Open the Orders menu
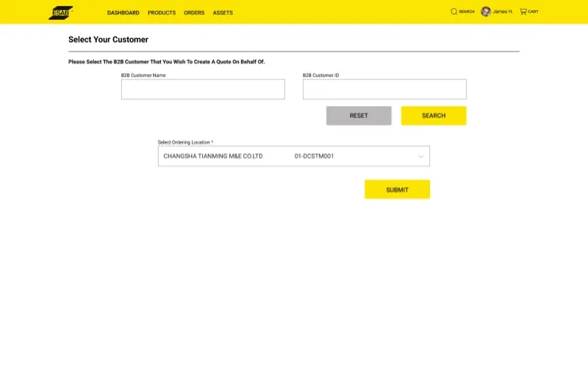Screen dimensions: 588x380 194,12
